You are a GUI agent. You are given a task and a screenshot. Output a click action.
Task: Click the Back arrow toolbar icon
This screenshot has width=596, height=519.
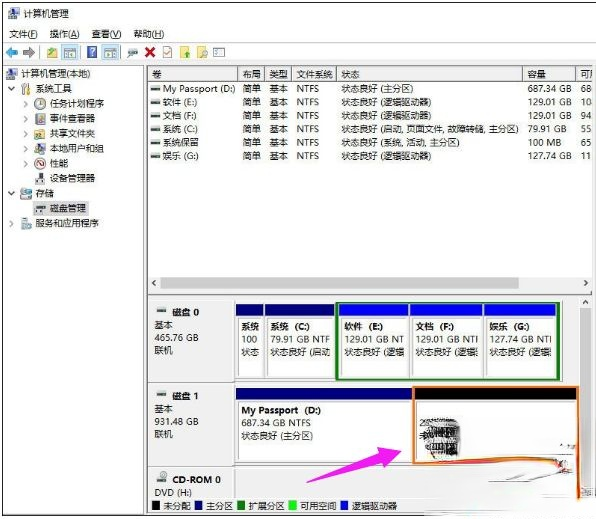[x=12, y=52]
